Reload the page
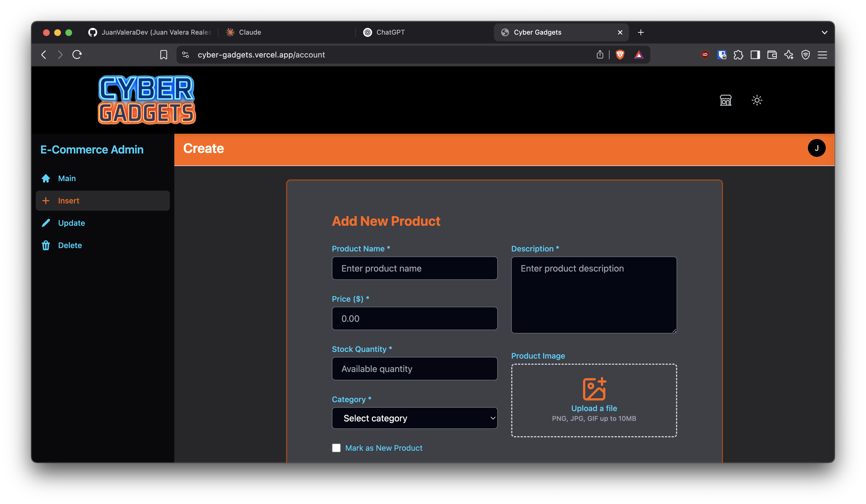866x504 pixels. click(x=77, y=55)
